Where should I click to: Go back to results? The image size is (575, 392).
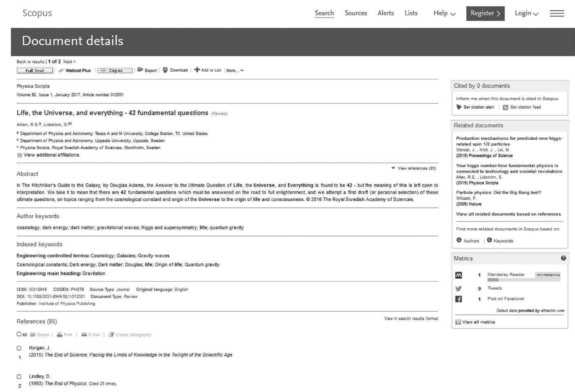tap(31, 62)
